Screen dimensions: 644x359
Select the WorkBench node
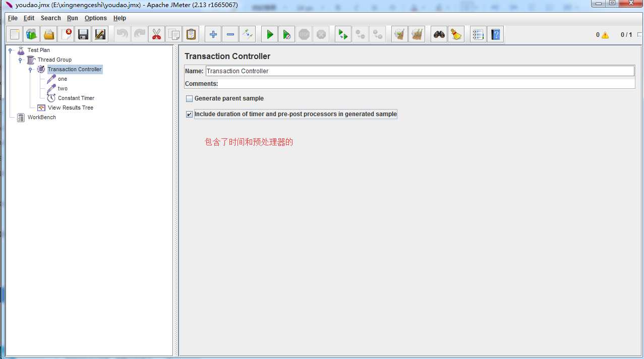[x=42, y=117]
